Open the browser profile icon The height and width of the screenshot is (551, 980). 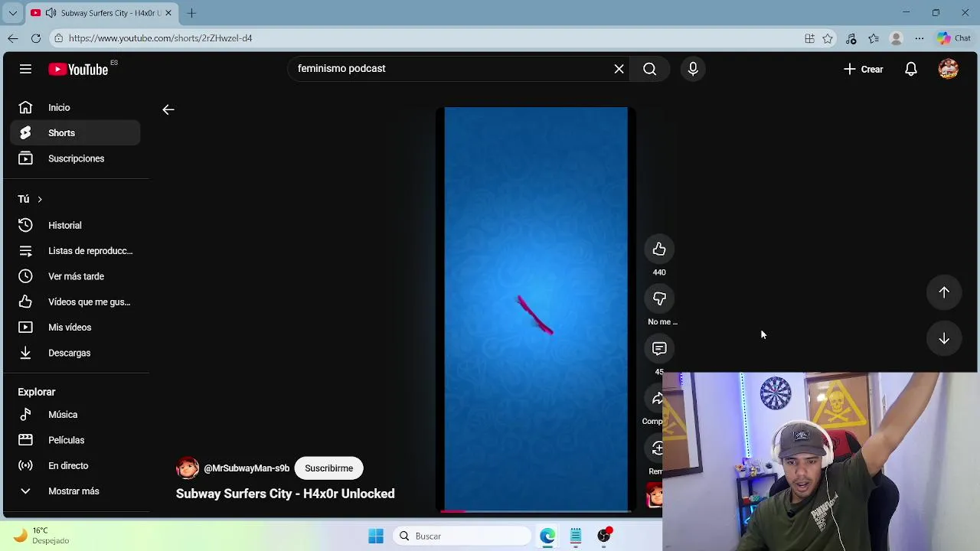click(897, 38)
